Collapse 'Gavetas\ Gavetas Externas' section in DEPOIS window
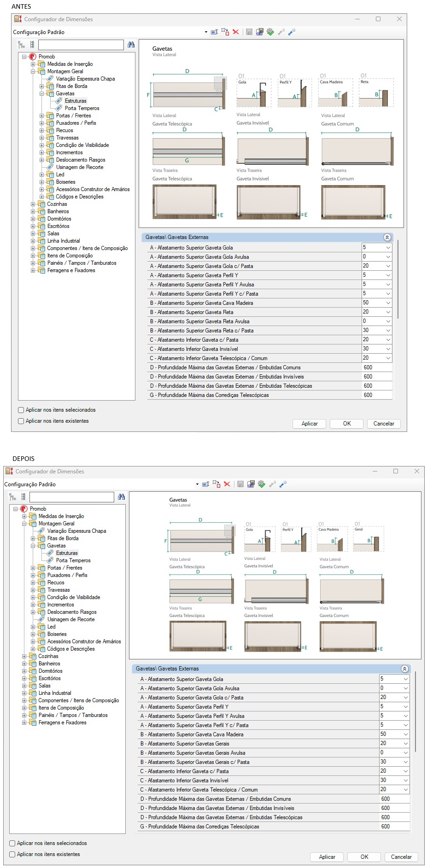The width and height of the screenshot is (427, 868). pyautogui.click(x=404, y=669)
